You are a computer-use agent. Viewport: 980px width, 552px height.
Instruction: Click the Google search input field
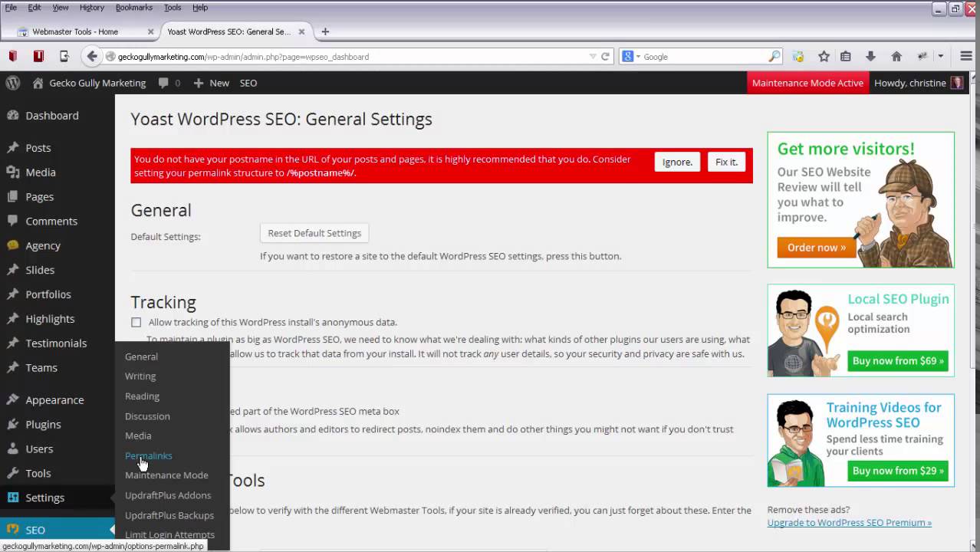[x=704, y=56]
